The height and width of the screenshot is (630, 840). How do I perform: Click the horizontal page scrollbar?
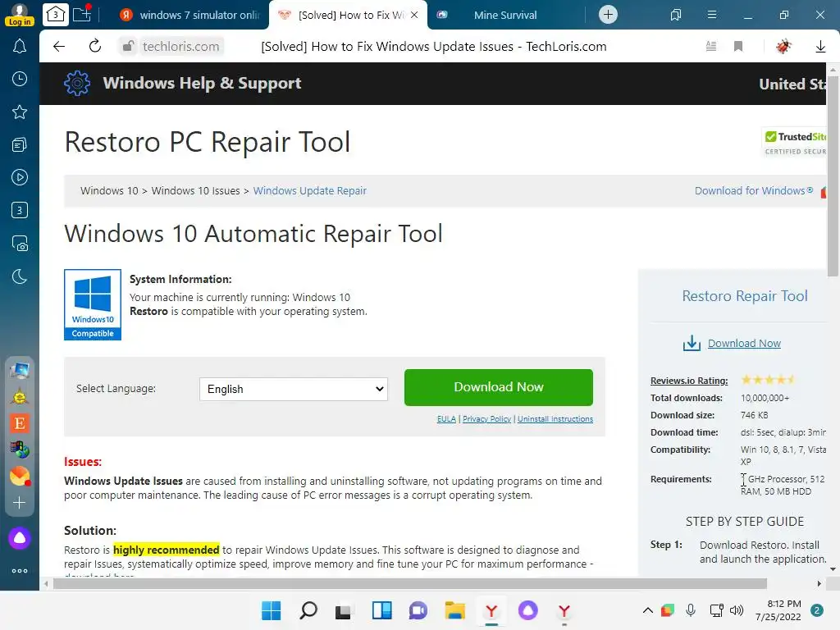tap(410, 583)
